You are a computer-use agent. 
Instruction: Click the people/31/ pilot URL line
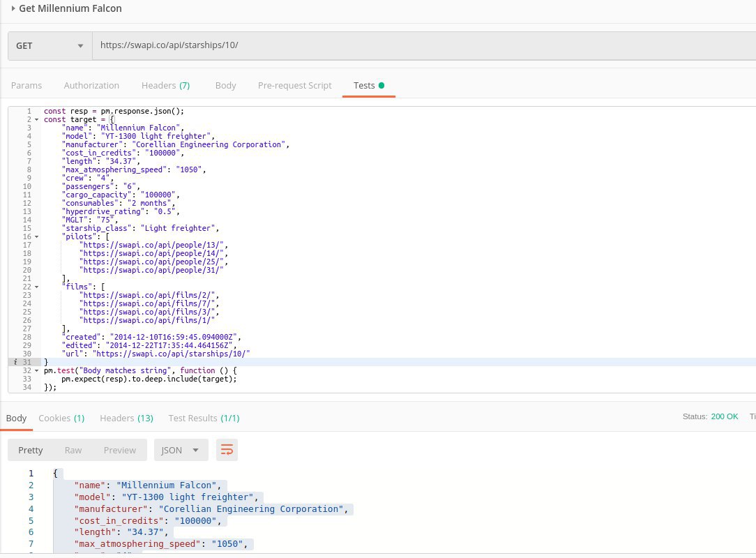pos(151,270)
